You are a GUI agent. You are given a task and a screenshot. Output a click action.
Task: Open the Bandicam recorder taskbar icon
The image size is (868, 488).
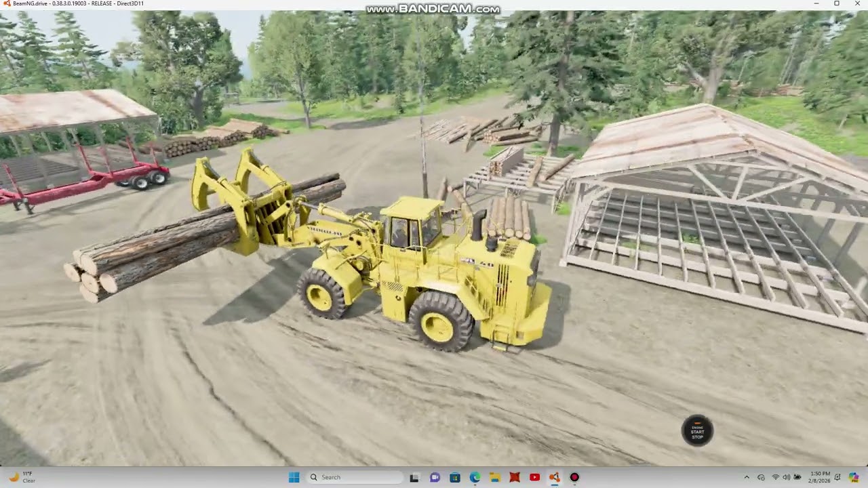[574, 477]
